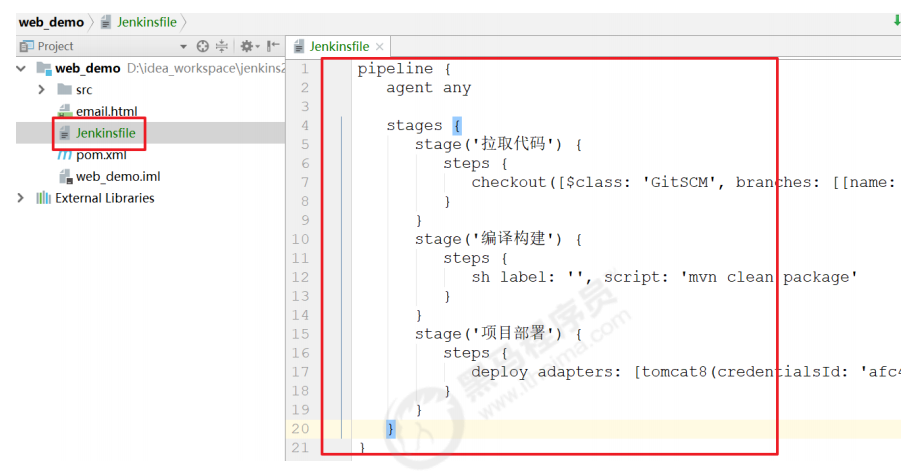Click the External Libraries icon
The image size is (919, 472).
[x=43, y=198]
